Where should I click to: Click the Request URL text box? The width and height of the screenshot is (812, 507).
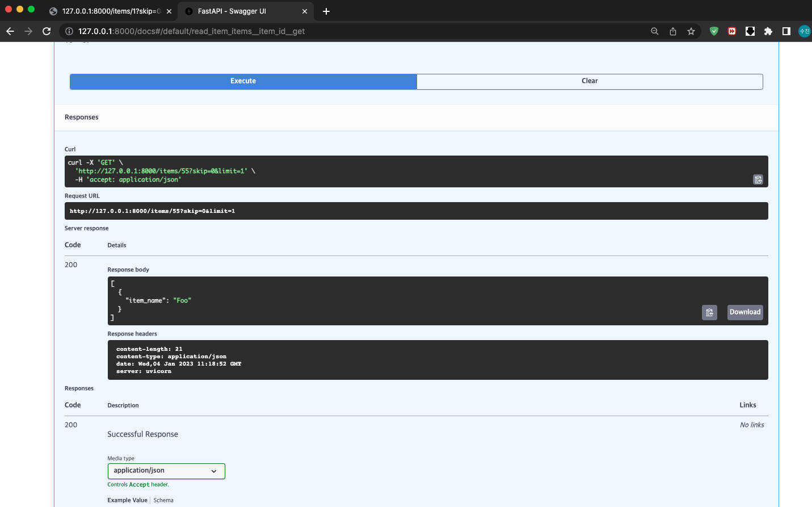[416, 211]
